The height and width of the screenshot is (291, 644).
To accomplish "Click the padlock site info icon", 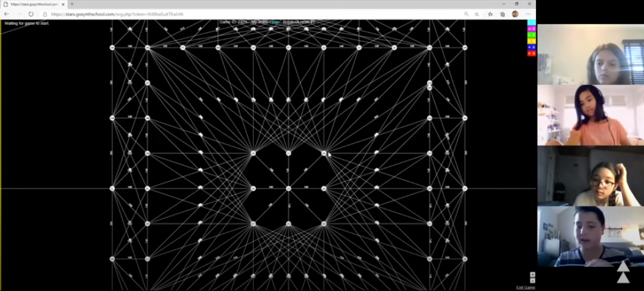I will (45, 14).
